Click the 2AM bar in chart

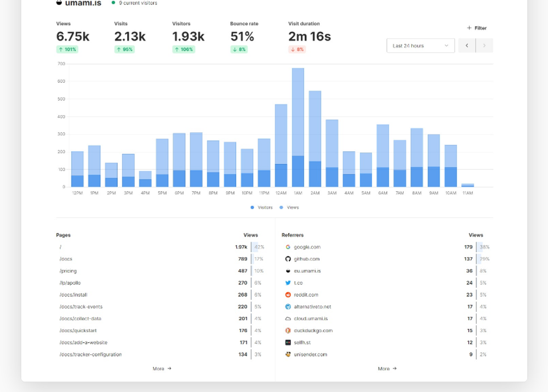(x=315, y=139)
